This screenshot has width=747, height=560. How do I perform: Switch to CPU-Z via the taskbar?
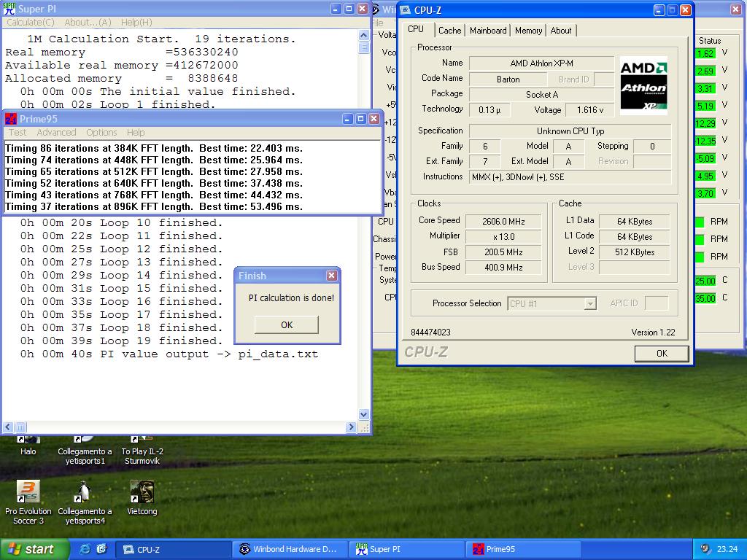pyautogui.click(x=174, y=549)
